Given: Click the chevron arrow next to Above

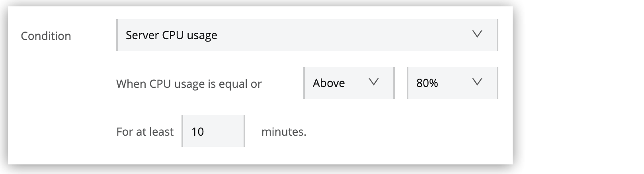Looking at the screenshot, I should click(x=373, y=82).
